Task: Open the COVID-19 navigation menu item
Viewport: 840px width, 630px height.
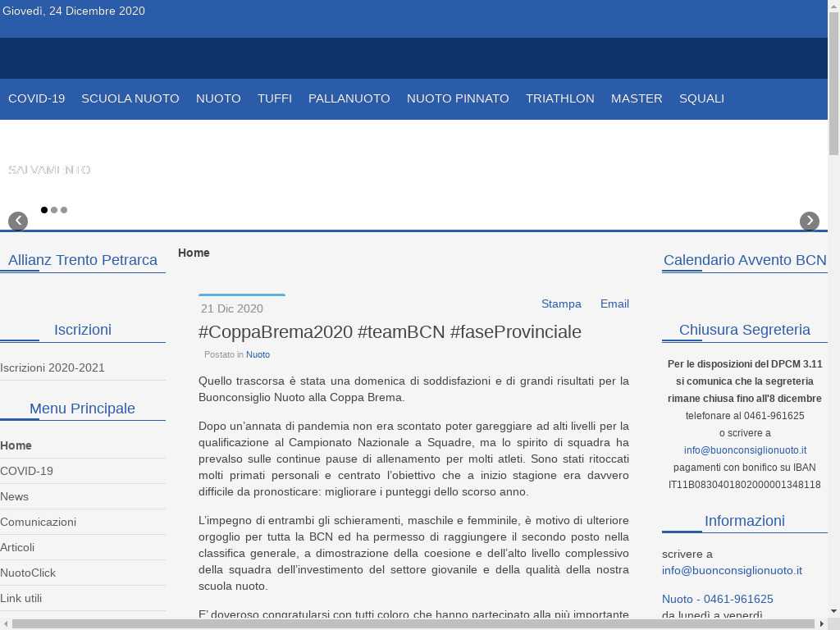Action: [x=36, y=98]
